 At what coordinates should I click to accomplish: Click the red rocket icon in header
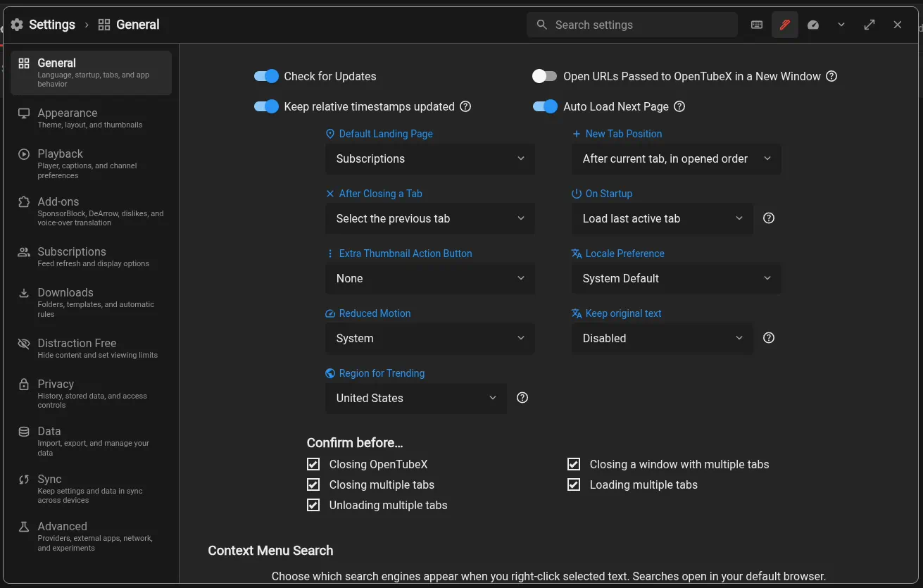point(785,25)
